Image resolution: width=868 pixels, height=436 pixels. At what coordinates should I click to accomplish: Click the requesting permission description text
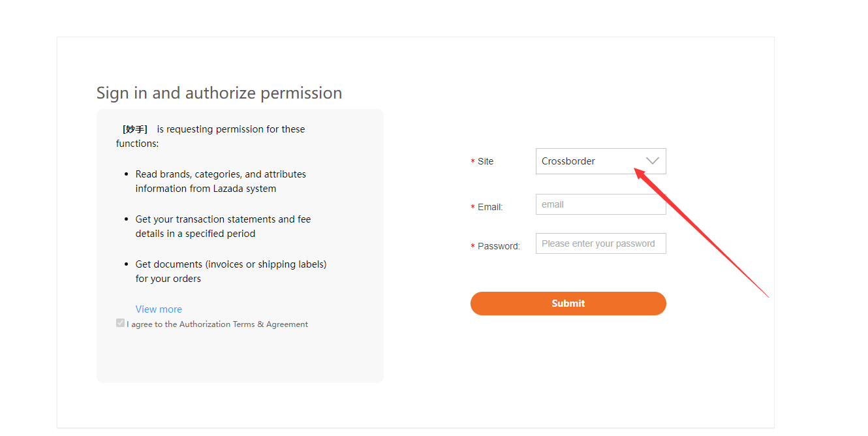[x=230, y=129]
